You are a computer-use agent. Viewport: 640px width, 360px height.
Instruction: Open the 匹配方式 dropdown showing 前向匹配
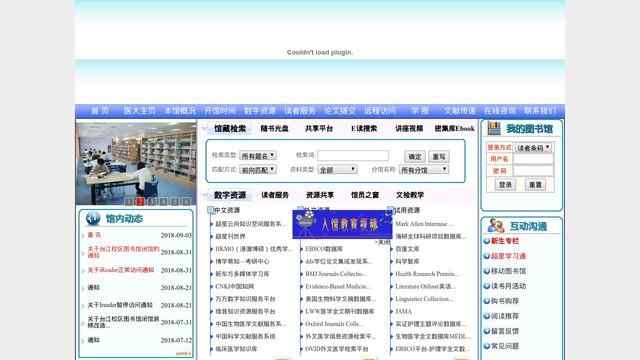coord(258,170)
